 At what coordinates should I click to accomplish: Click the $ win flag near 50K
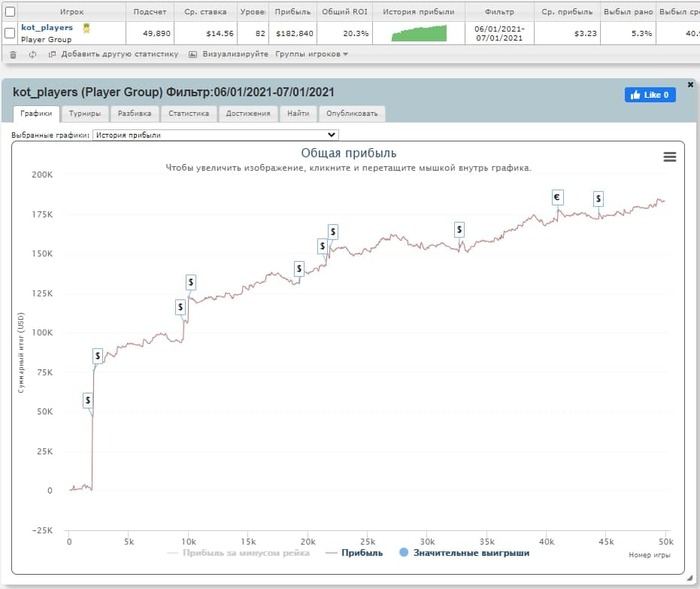[88, 400]
